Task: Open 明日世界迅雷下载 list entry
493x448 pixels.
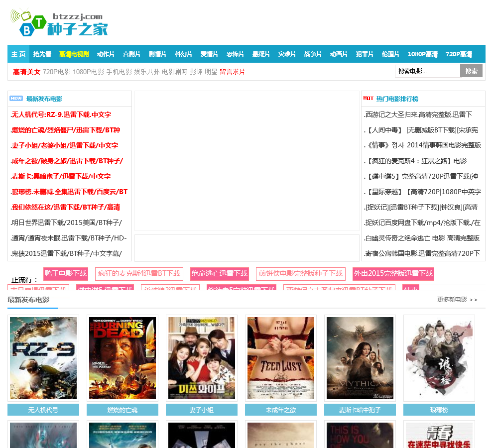Action: [x=66, y=223]
